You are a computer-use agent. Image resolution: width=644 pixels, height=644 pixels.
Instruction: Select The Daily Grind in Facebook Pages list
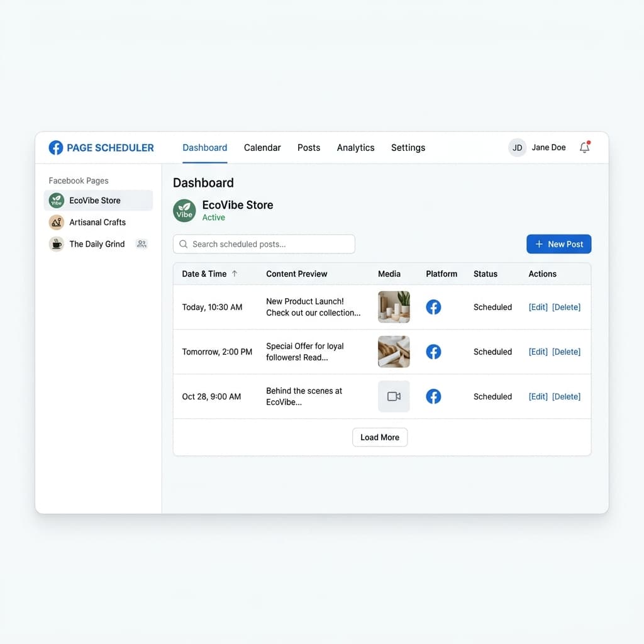(x=98, y=244)
